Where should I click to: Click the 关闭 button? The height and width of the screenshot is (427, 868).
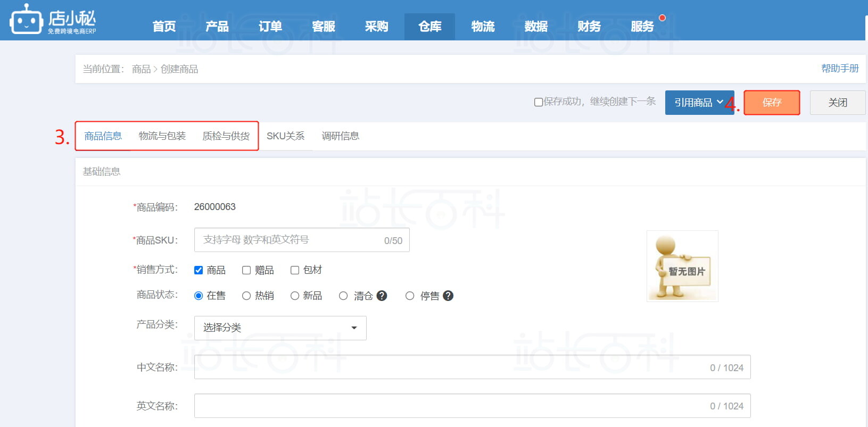tap(837, 103)
